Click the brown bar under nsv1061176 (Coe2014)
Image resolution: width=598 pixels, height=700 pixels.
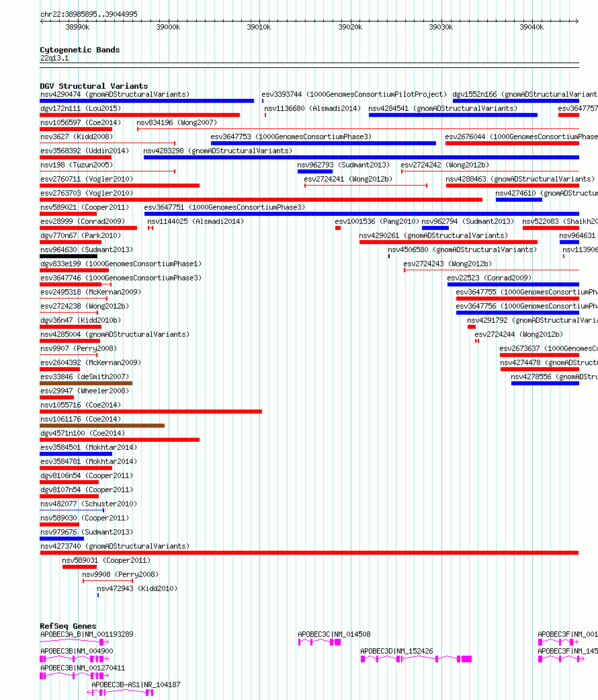(x=102, y=426)
